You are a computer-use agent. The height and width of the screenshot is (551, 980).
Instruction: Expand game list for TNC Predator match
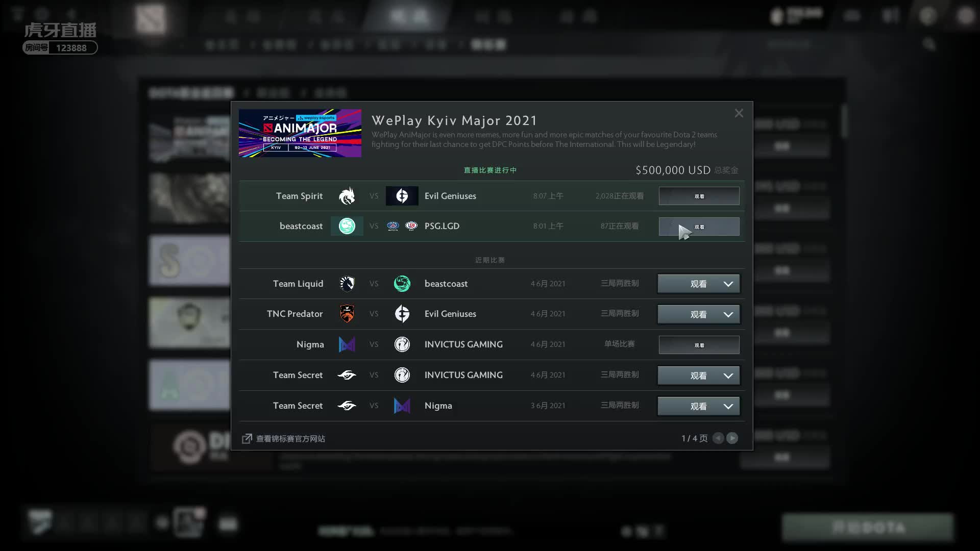[728, 314]
